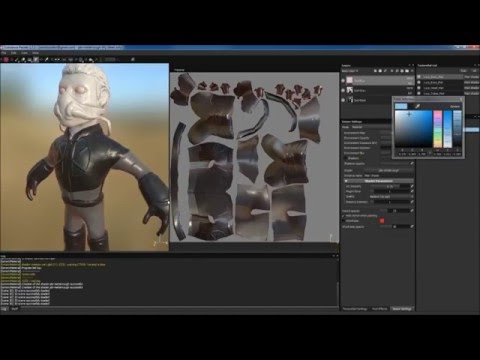
Task: Click the saturation strip beside the hue strip
Action: point(448,129)
